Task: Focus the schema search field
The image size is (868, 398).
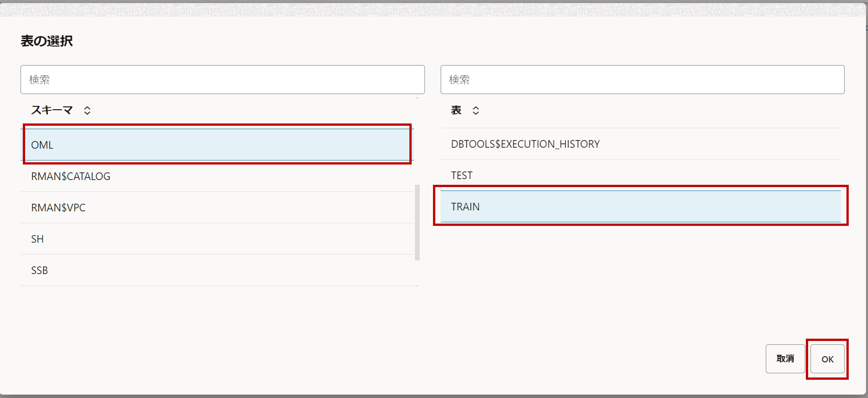Action: click(x=222, y=79)
